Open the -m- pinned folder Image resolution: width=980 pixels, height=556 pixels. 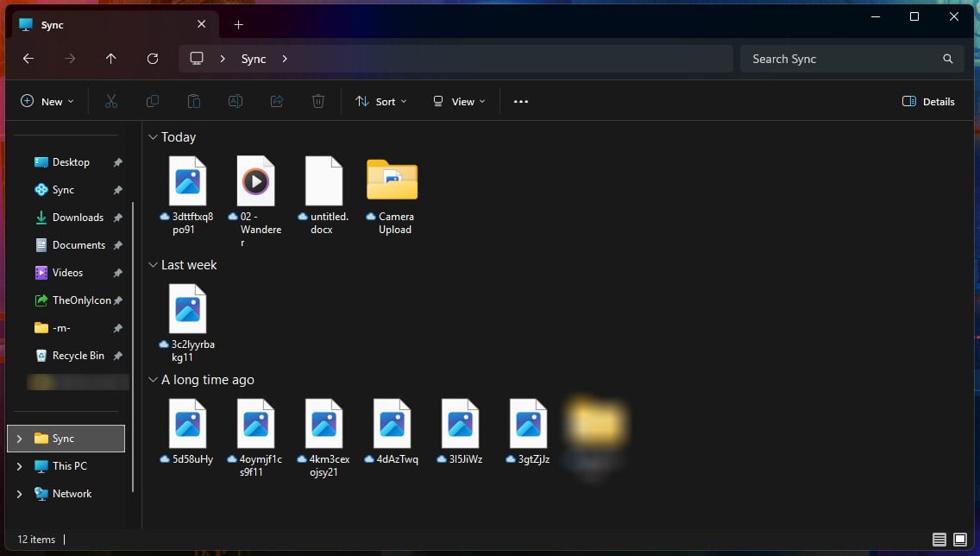click(60, 328)
